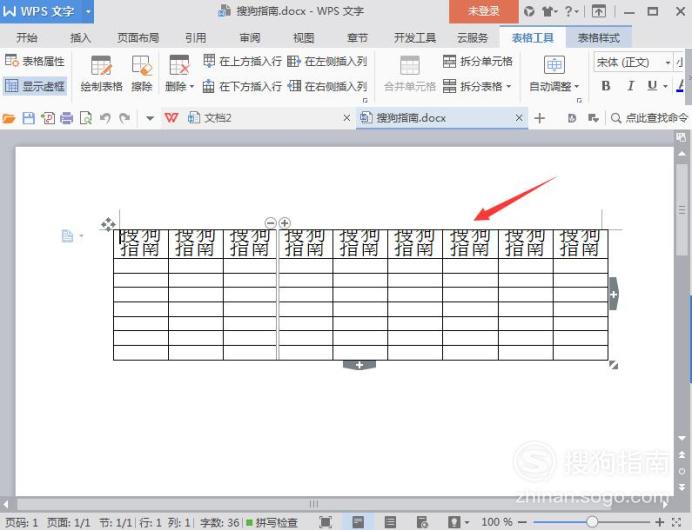Screen dimensions: 692x530
Task: Click the Open folder icon in quick toolbar
Action: coord(9,118)
